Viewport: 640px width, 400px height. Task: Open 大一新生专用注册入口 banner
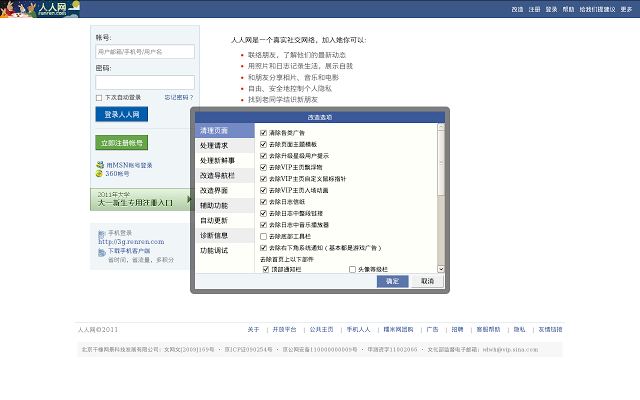[x=141, y=199]
